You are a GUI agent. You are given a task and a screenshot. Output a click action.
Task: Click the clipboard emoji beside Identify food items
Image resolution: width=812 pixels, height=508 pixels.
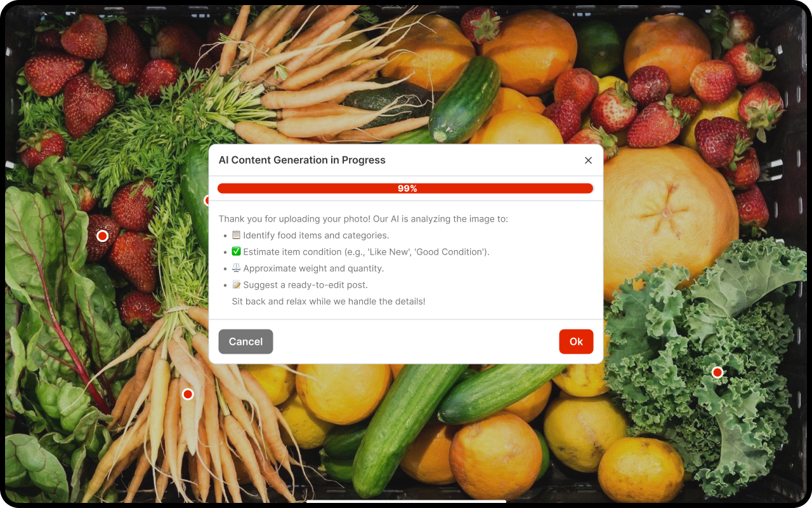[x=236, y=236]
